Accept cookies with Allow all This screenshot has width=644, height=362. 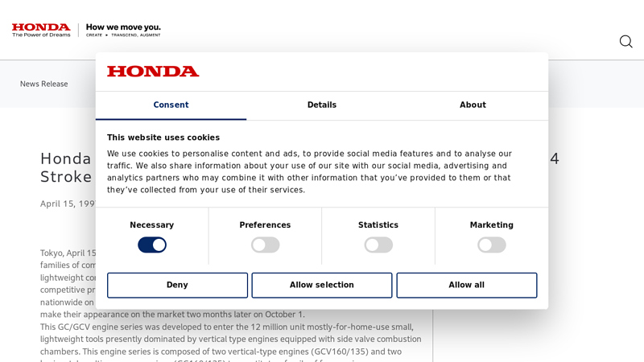(x=466, y=286)
